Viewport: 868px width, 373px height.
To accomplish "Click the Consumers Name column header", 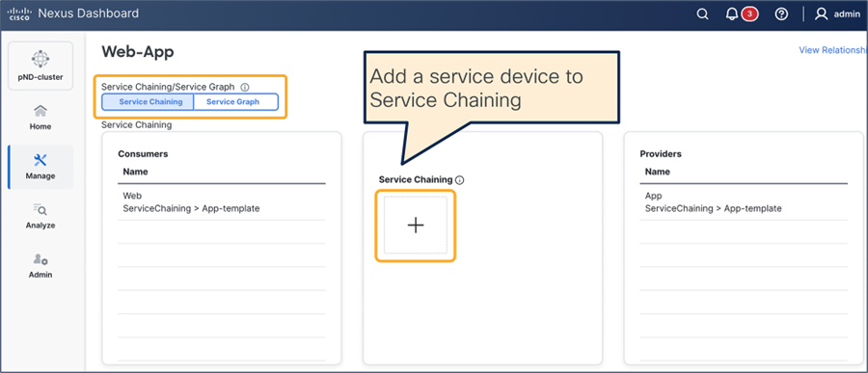I will 136,172.
